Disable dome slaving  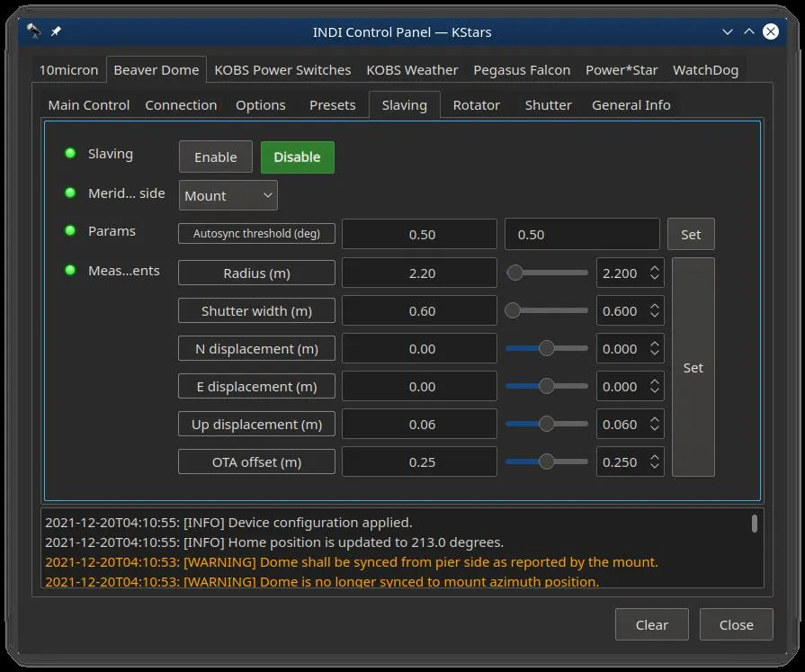click(297, 157)
